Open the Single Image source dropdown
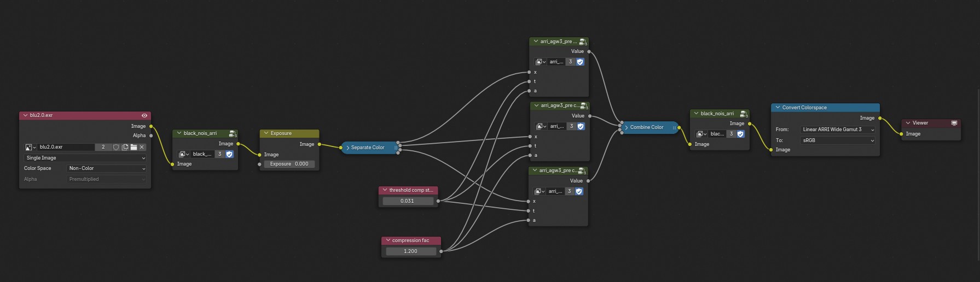This screenshot has height=282, width=980. tap(85, 158)
